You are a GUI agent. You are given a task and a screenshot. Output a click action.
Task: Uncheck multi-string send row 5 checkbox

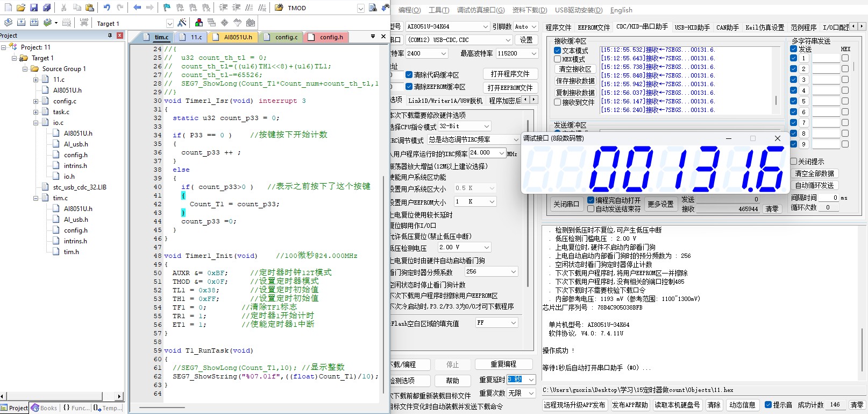(793, 101)
